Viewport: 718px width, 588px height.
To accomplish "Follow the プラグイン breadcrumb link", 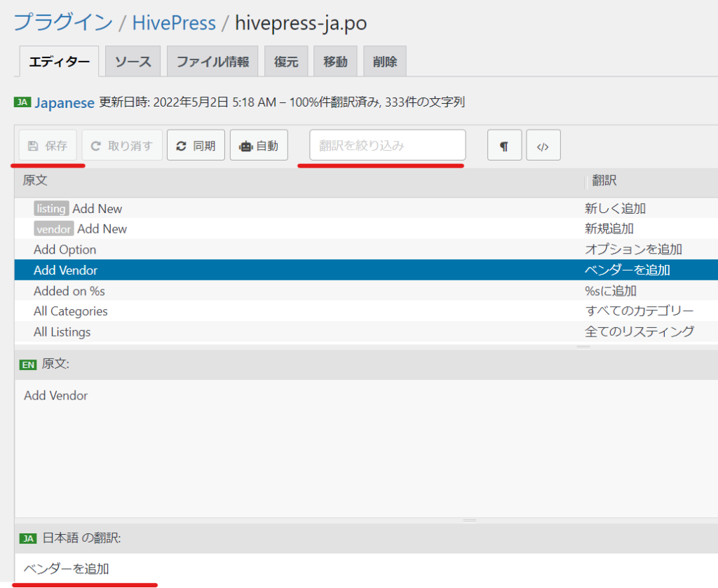I will (63, 22).
